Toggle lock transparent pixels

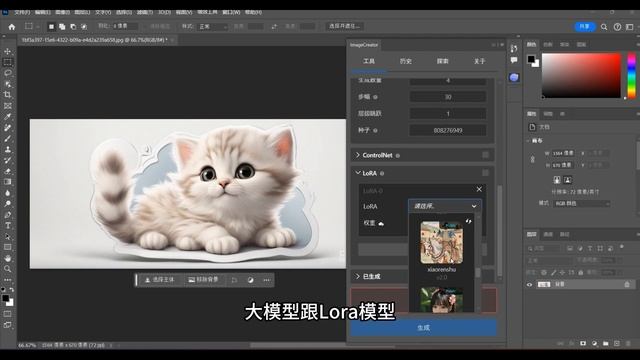(544, 272)
